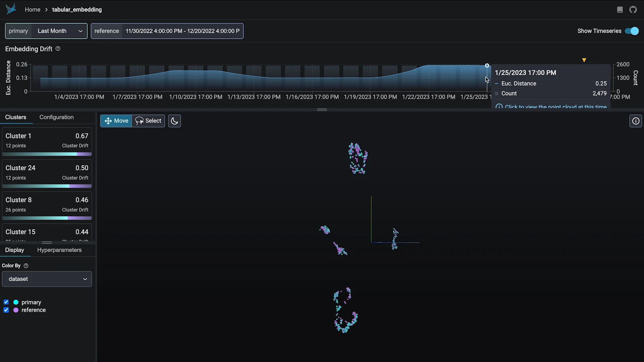The image size is (644, 362).
Task: Expand the dataset Color By dropdown
Action: pos(47,279)
